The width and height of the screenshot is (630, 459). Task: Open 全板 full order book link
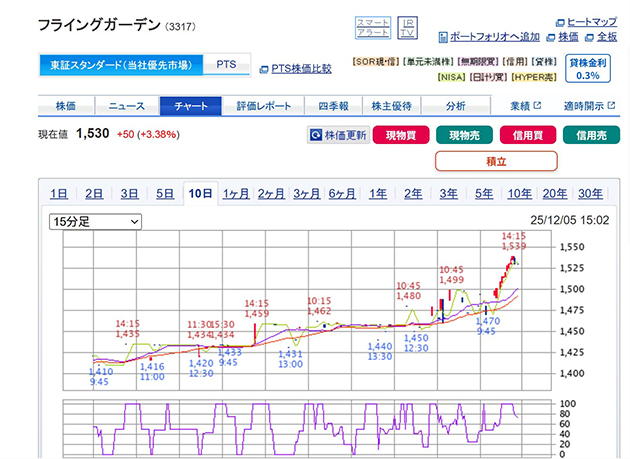[600, 37]
